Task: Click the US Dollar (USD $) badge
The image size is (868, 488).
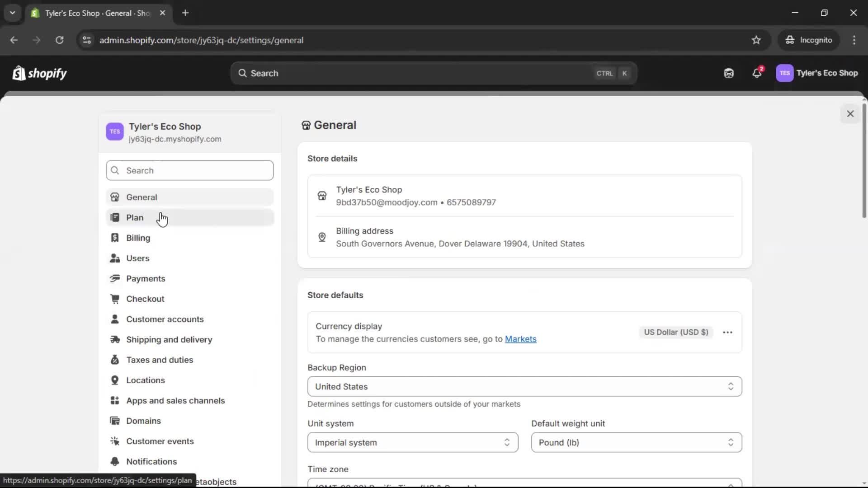Action: click(x=676, y=332)
